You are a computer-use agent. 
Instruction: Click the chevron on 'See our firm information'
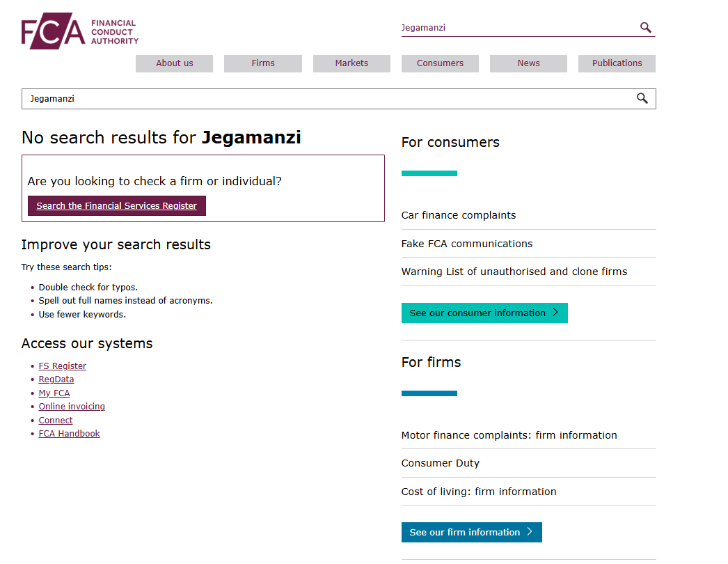[530, 532]
